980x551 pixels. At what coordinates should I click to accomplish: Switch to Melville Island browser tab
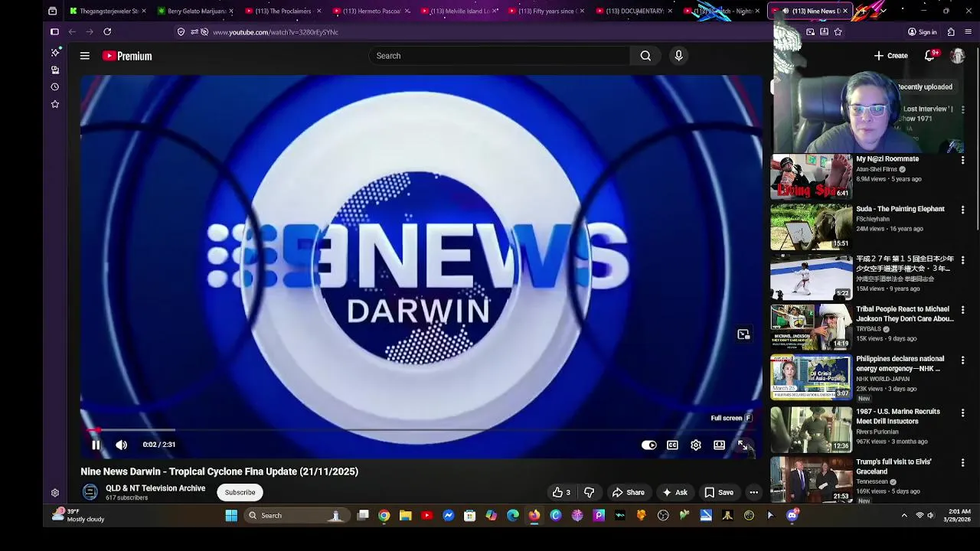coord(458,11)
